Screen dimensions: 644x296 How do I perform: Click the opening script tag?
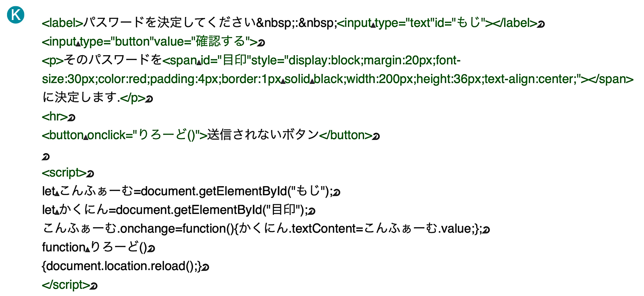64,173
